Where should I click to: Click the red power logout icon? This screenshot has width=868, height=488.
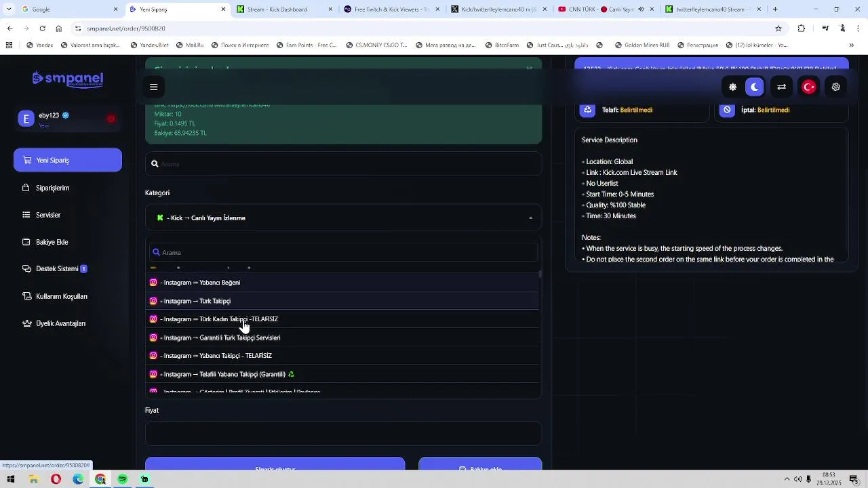(x=111, y=119)
